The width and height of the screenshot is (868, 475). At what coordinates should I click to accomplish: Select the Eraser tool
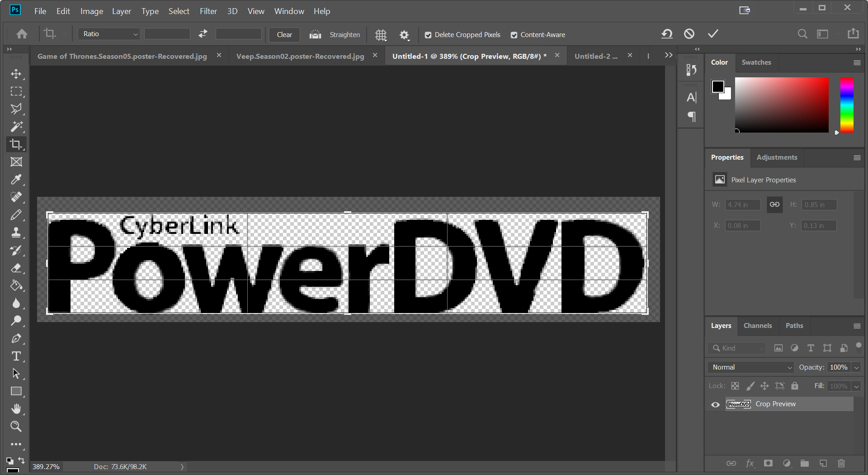(x=16, y=268)
